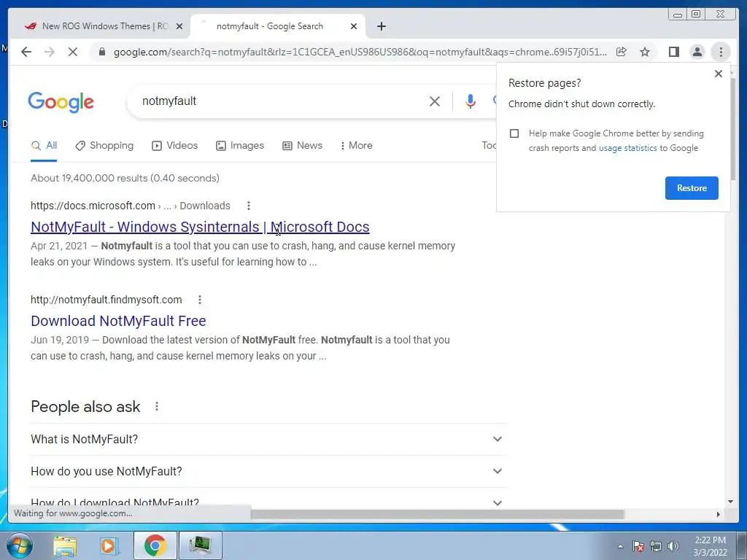Close the notmyfault Google Search tab
The width and height of the screenshot is (747, 560).
(354, 26)
